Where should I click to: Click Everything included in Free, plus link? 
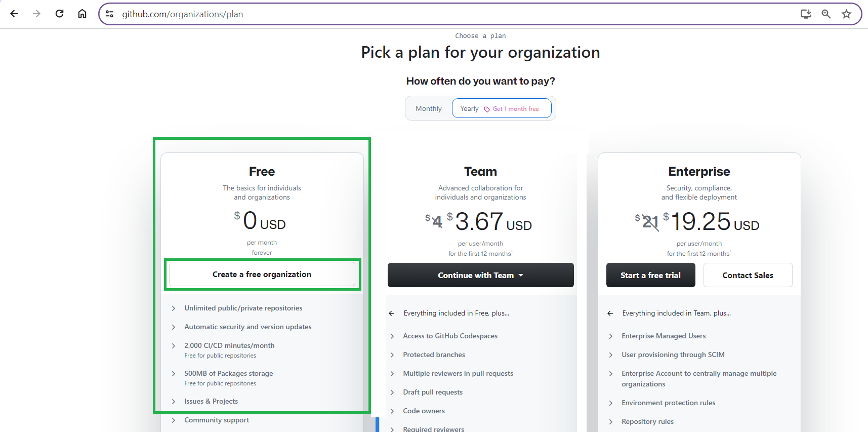(x=456, y=313)
